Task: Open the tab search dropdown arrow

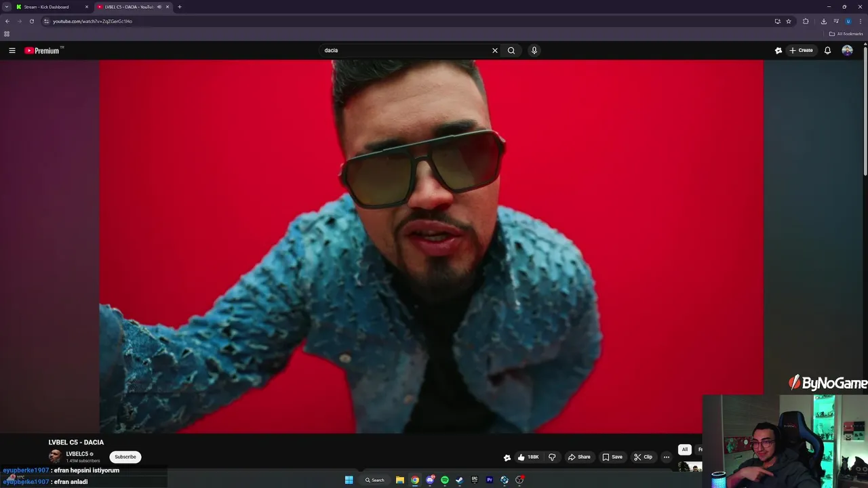Action: (6, 7)
